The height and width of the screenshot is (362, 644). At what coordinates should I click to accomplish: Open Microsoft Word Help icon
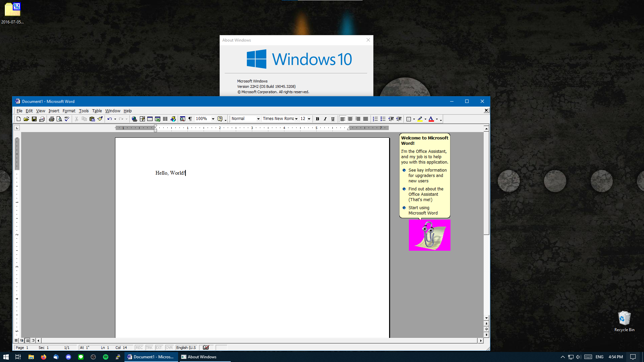click(220, 119)
